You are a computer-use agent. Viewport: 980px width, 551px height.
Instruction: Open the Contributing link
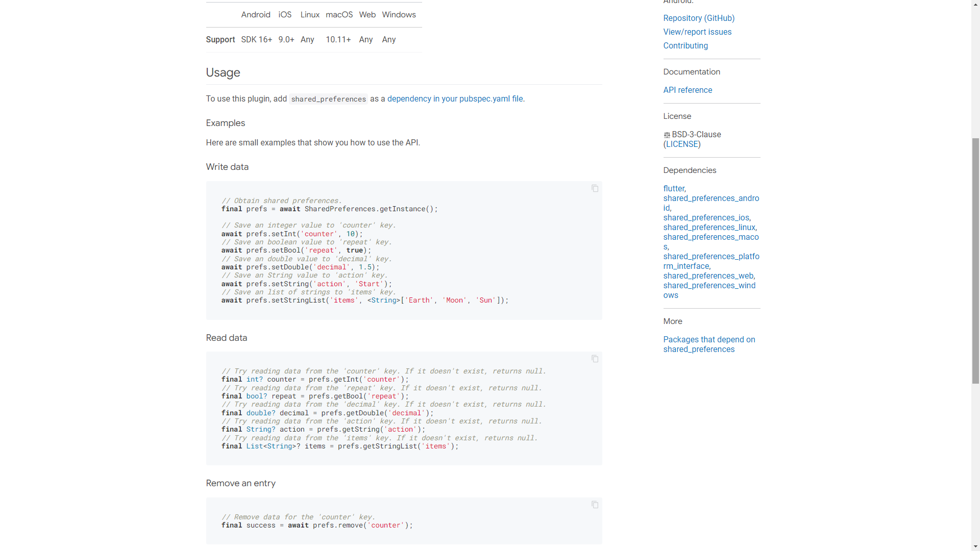coord(685,46)
